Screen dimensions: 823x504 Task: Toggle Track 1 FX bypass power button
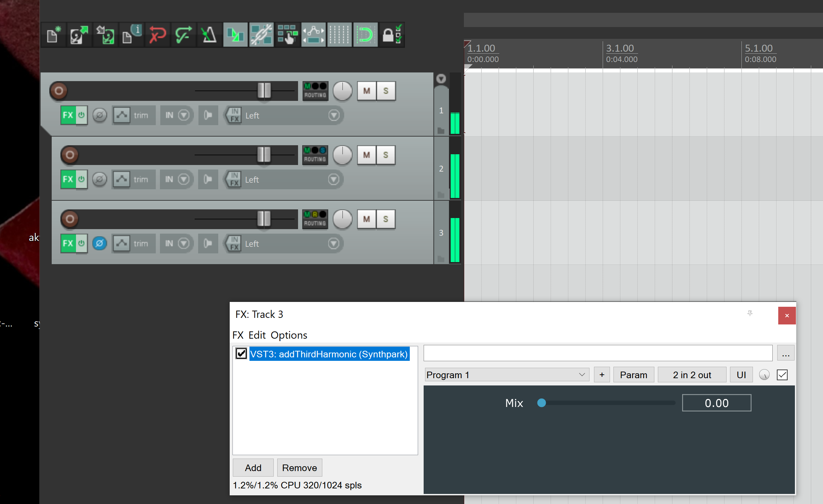(82, 115)
